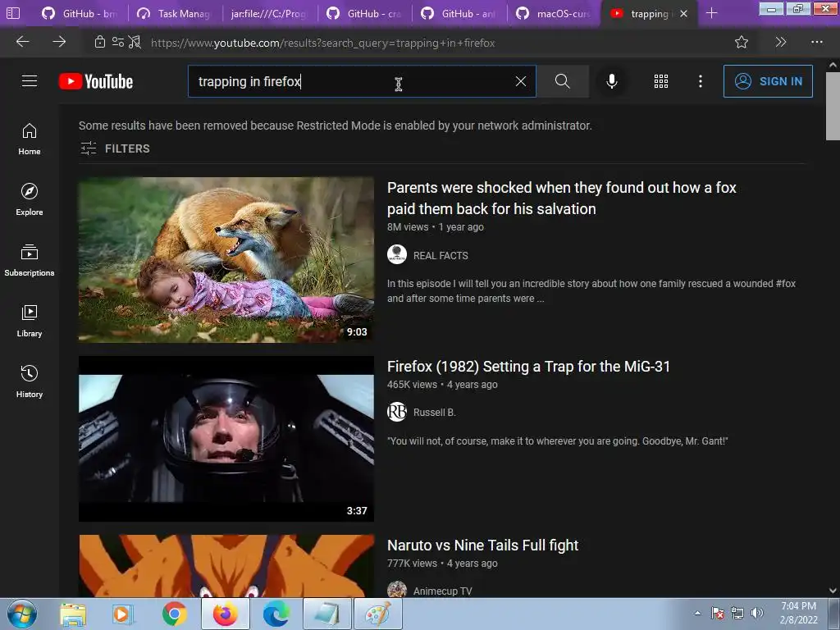Launch Chrome from the taskbar
This screenshot has width=840, height=630.
(x=174, y=614)
